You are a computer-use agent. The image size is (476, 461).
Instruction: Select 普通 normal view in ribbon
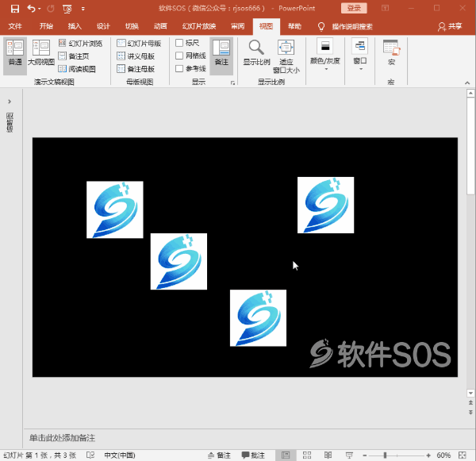point(15,56)
